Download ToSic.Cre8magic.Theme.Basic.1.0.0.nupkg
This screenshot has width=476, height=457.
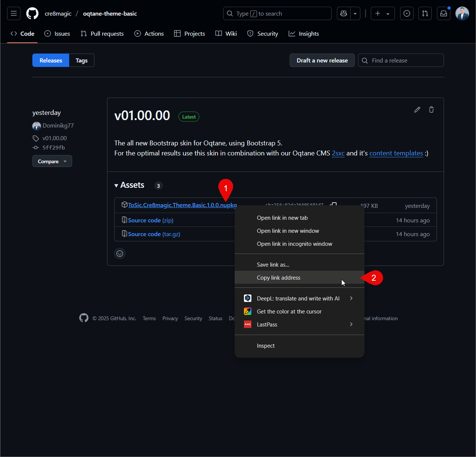(x=182, y=205)
